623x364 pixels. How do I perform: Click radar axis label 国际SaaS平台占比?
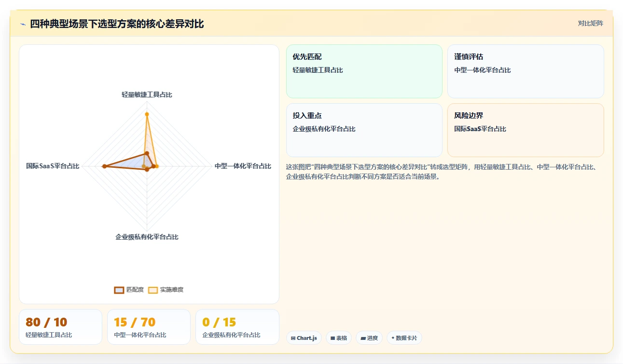(x=53, y=166)
